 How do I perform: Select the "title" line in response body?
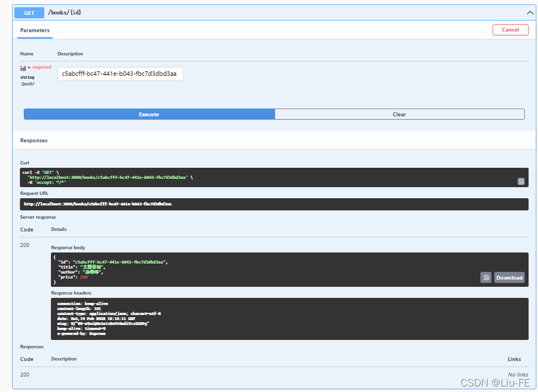click(82, 267)
